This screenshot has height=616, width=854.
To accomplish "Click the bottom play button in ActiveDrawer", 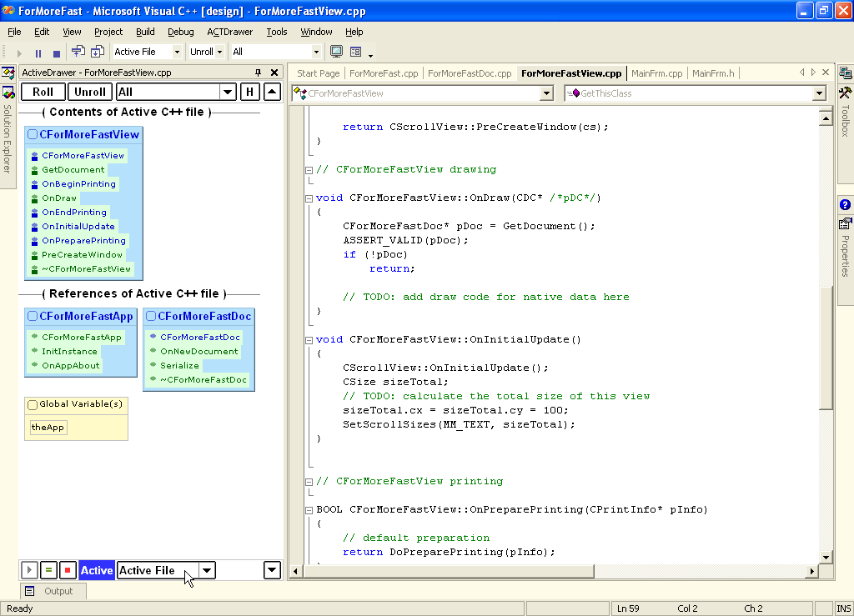I will (x=29, y=570).
